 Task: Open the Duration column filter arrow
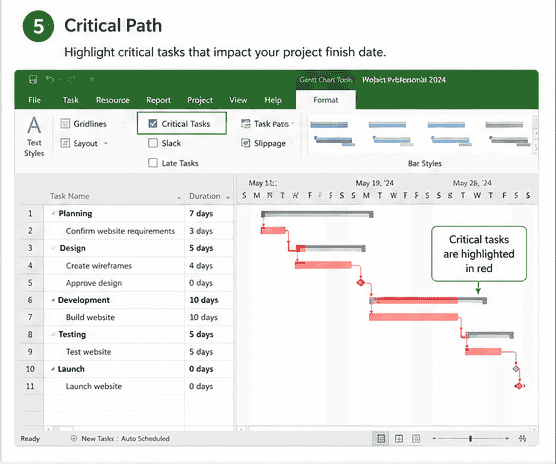[x=228, y=197]
